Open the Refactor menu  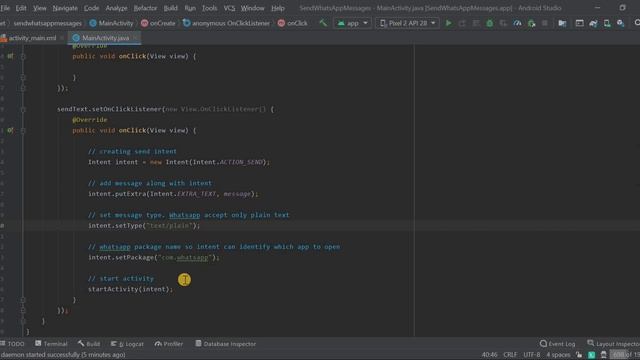click(145, 8)
